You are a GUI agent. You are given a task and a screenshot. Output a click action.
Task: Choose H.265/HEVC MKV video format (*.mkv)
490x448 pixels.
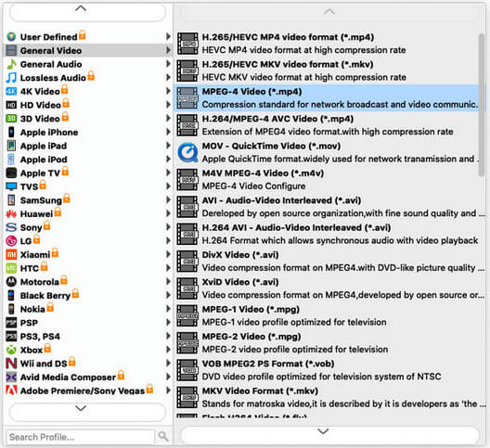pyautogui.click(x=329, y=70)
